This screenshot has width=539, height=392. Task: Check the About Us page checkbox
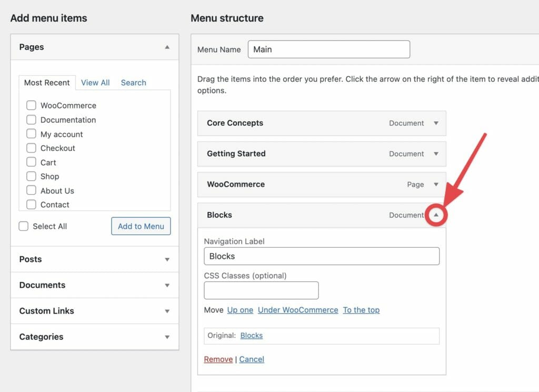tap(31, 190)
